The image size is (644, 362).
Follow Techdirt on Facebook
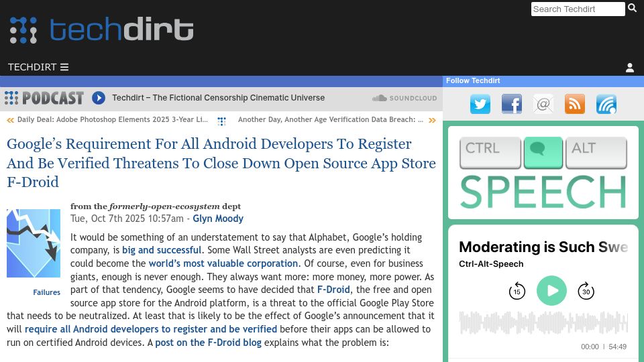coord(512,104)
